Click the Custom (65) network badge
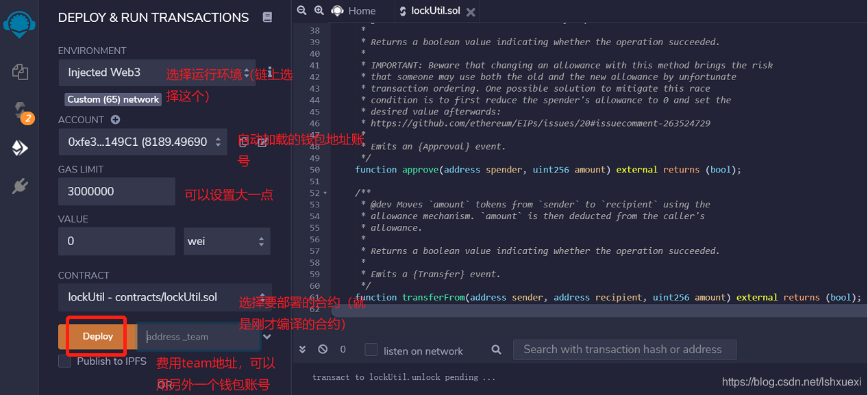 coord(113,99)
